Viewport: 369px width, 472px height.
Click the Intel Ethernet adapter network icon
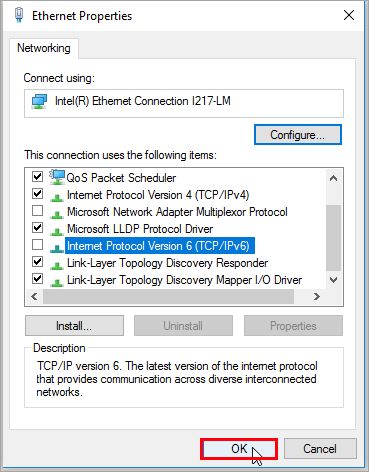tap(39, 101)
